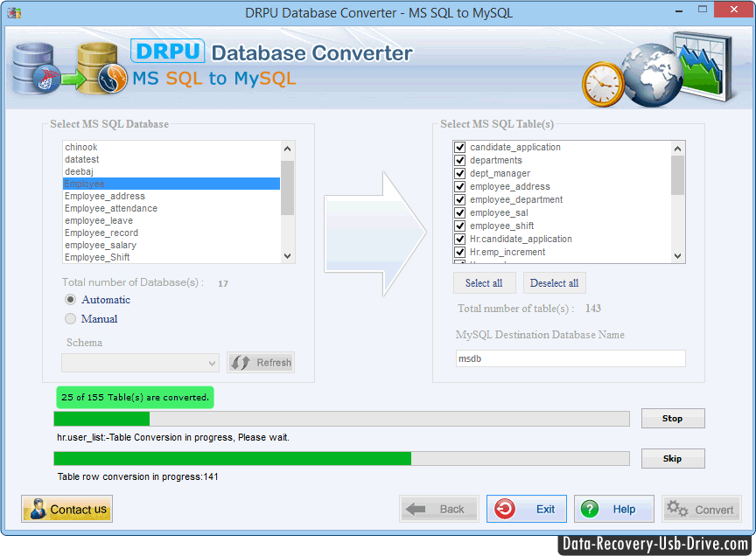Stop the table conversion
This screenshot has width=756, height=556.
pos(673,418)
